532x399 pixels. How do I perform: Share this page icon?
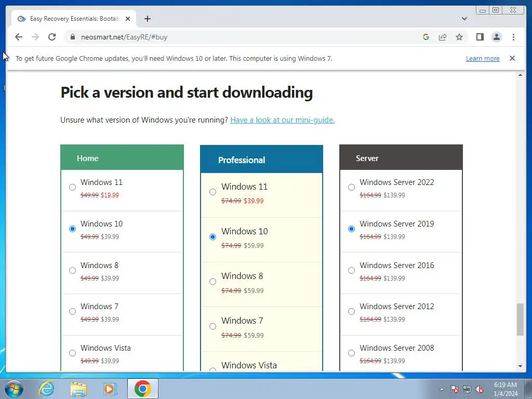(x=443, y=37)
